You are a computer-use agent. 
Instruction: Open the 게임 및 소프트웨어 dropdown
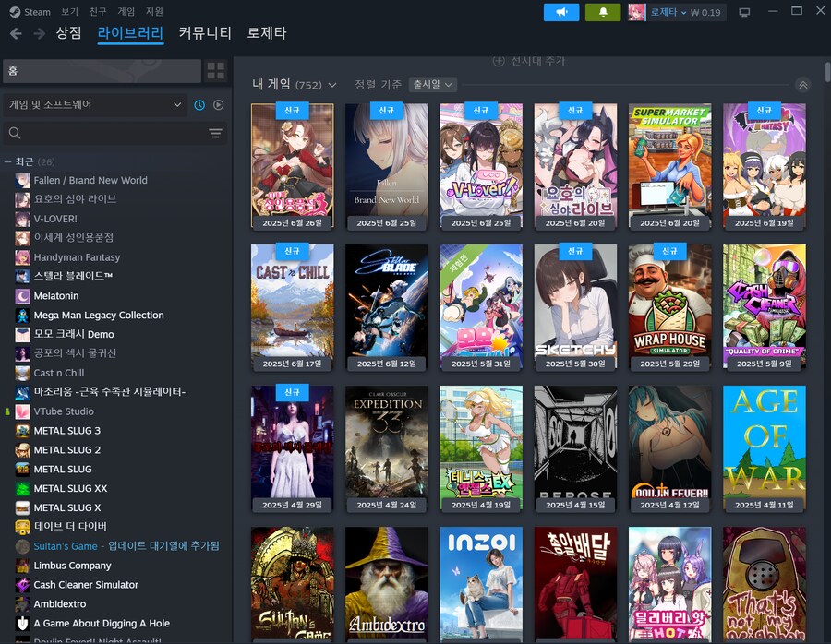(95, 105)
